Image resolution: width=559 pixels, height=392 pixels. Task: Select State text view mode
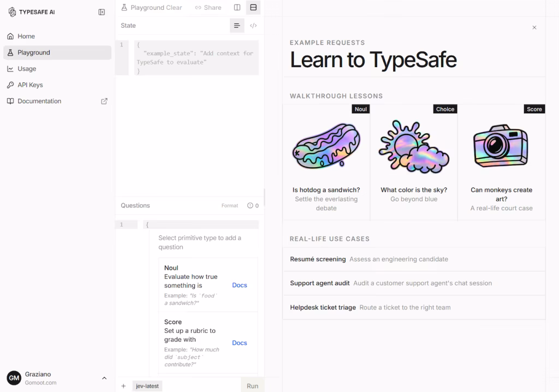tap(237, 26)
